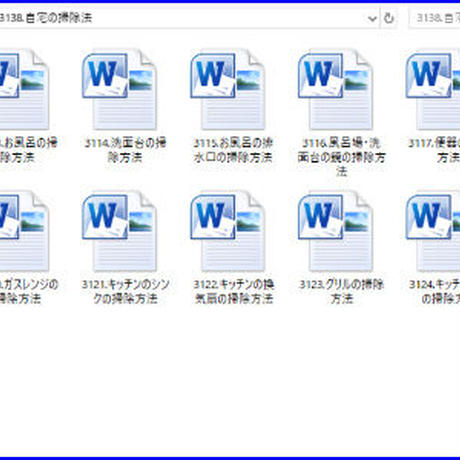Viewport: 460px width, 460px height.
Task: Select the Word icon for 3123.グリルの掃除方法
Action: click(x=335, y=232)
